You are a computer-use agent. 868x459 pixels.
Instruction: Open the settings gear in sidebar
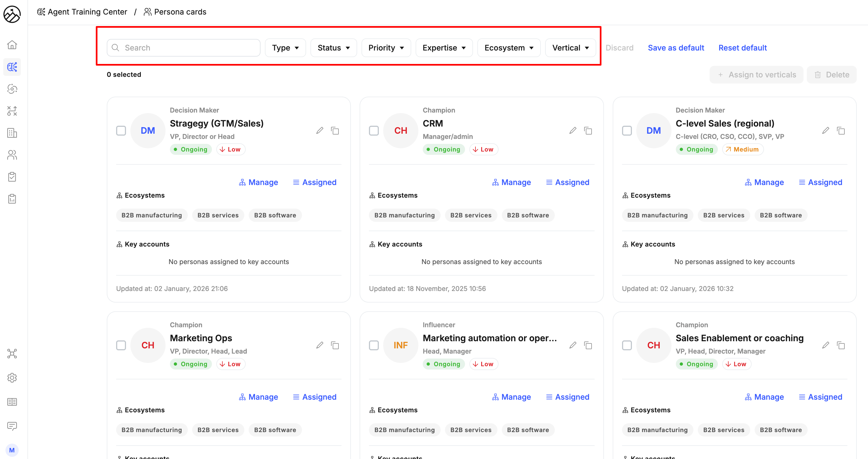(12, 377)
